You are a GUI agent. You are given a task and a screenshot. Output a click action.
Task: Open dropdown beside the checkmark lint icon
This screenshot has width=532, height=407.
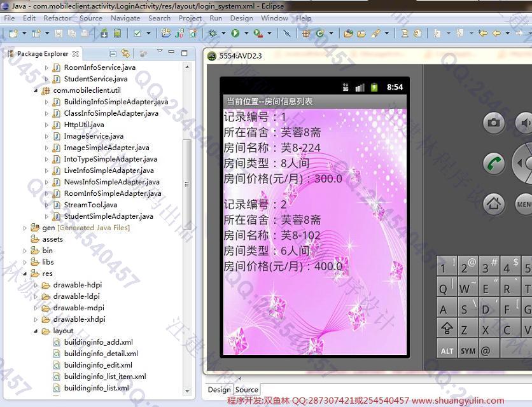pyautogui.click(x=148, y=33)
